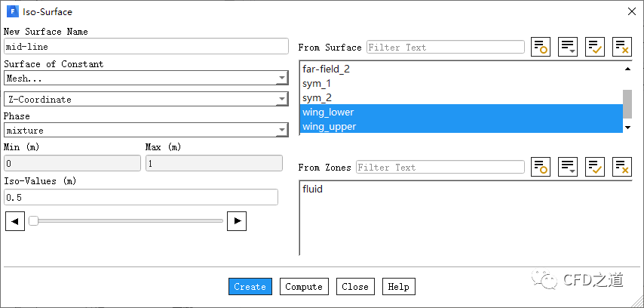Deselect all zones using the X icon
This screenshot has height=308, width=644.
tap(622, 167)
